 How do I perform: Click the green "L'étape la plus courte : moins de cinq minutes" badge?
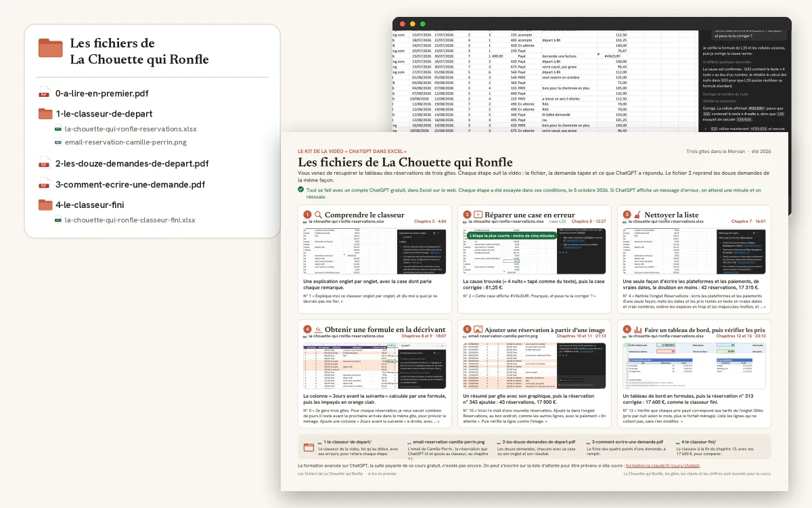click(x=511, y=235)
